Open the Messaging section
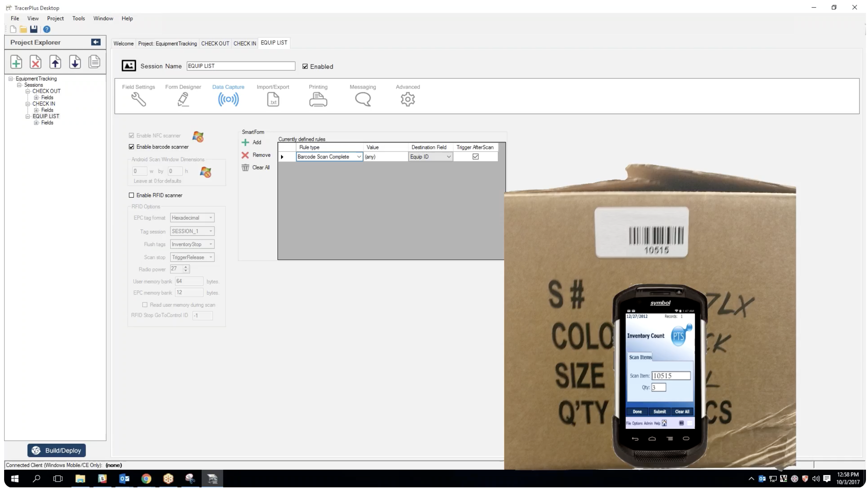Image resolution: width=868 pixels, height=488 pixels. [363, 99]
